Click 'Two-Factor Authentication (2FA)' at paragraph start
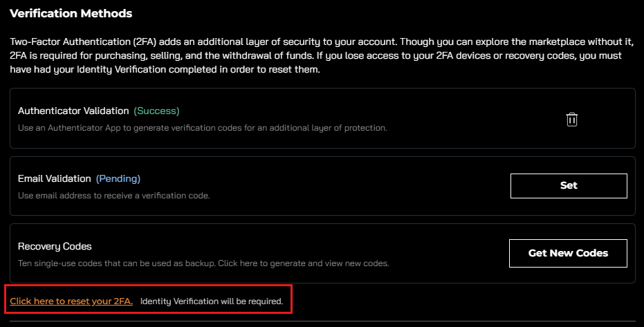The height and width of the screenshot is (327, 644). coord(83,42)
